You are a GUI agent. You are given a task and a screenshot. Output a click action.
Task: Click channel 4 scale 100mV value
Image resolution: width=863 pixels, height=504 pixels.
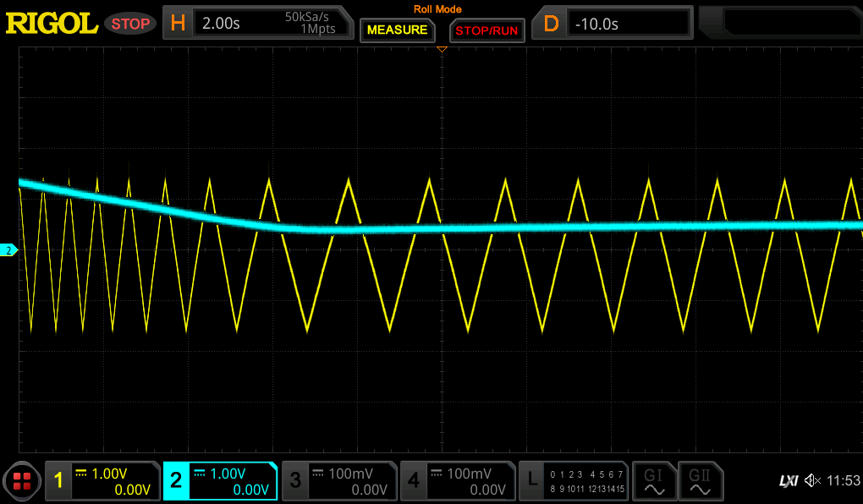coord(469,474)
